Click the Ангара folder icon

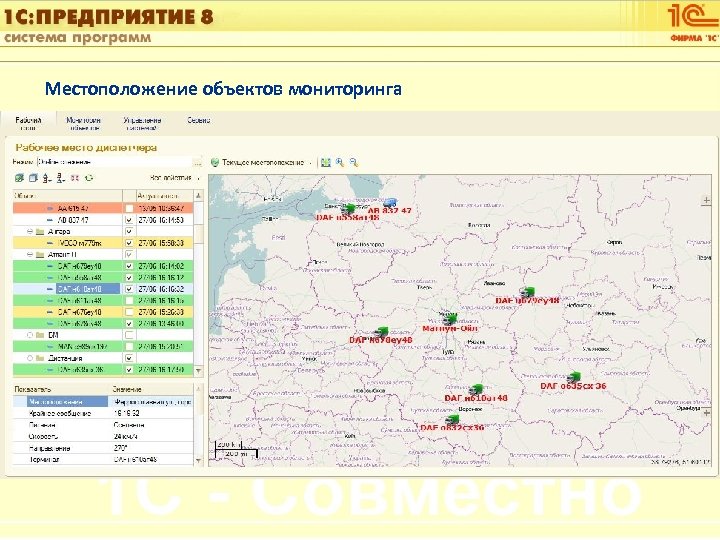(x=40, y=232)
